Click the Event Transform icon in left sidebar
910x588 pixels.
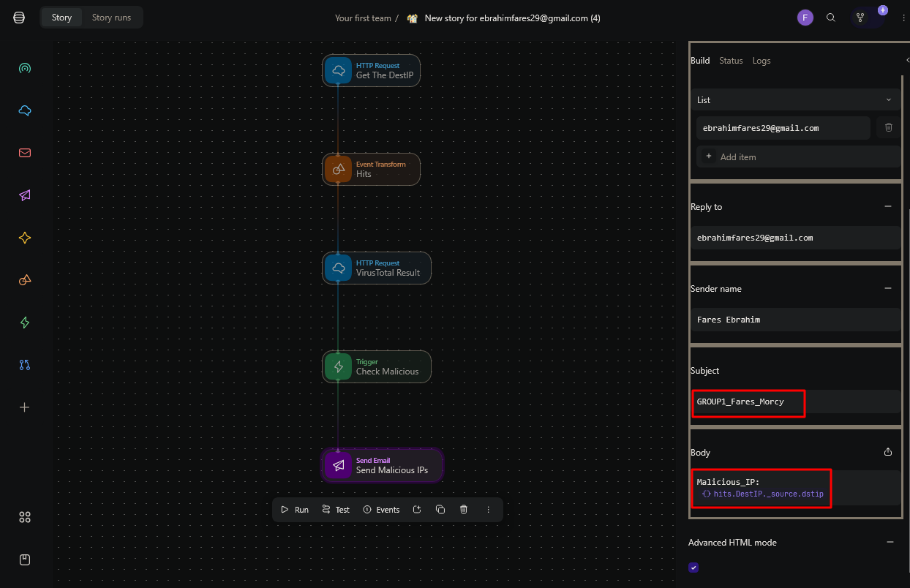[25, 280]
